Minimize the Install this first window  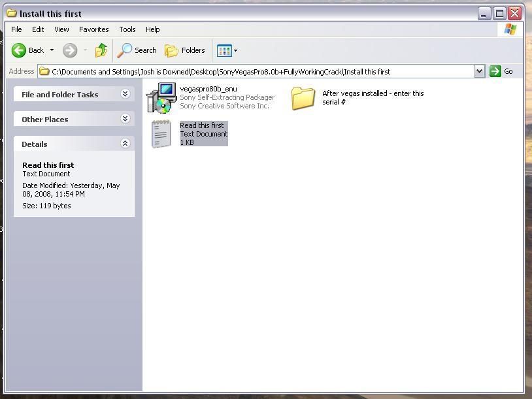(x=484, y=14)
